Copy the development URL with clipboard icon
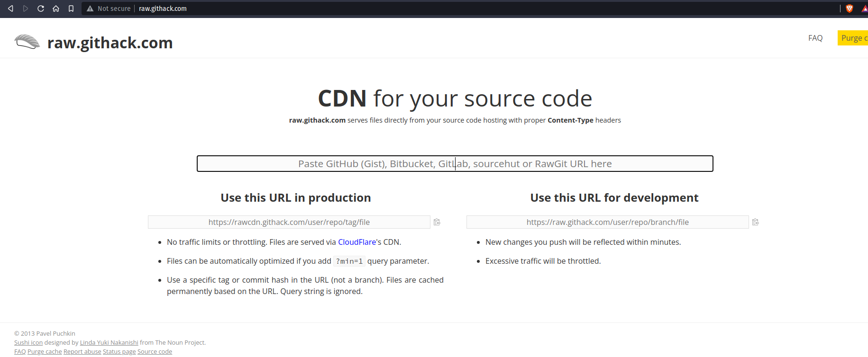The image size is (868, 357). (756, 222)
